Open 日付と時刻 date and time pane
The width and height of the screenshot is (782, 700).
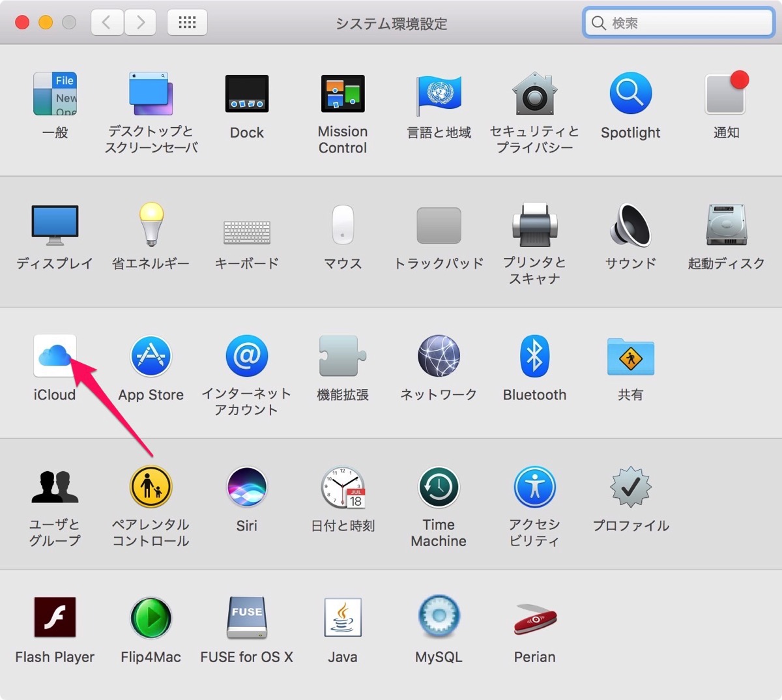coord(343,488)
